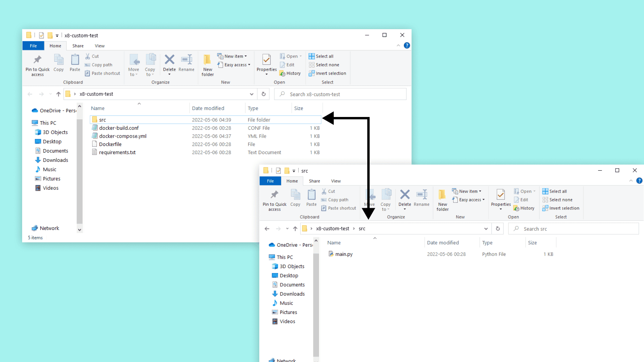Viewport: 644px width, 362px height.
Task: Click the help icon in x8-custom-test window
Action: click(x=407, y=46)
